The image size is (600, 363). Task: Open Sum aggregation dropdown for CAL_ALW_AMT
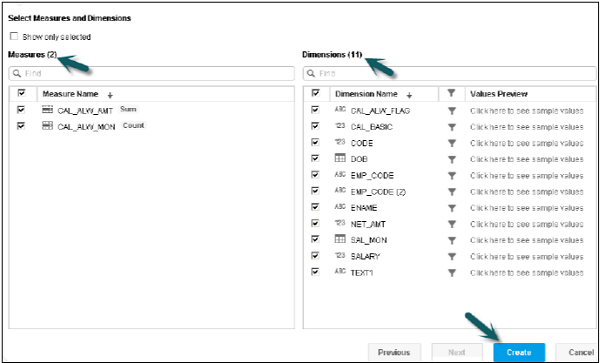point(128,109)
